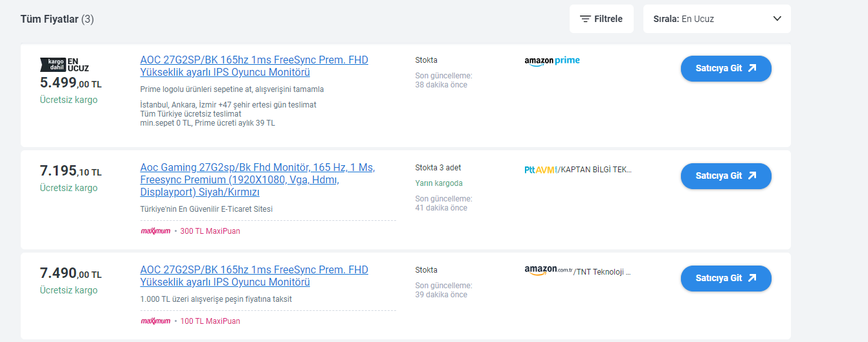Open the Aoc Gaming 27G2sp/Bk Fhd Monitör link
The height and width of the screenshot is (342, 868).
coord(257,179)
